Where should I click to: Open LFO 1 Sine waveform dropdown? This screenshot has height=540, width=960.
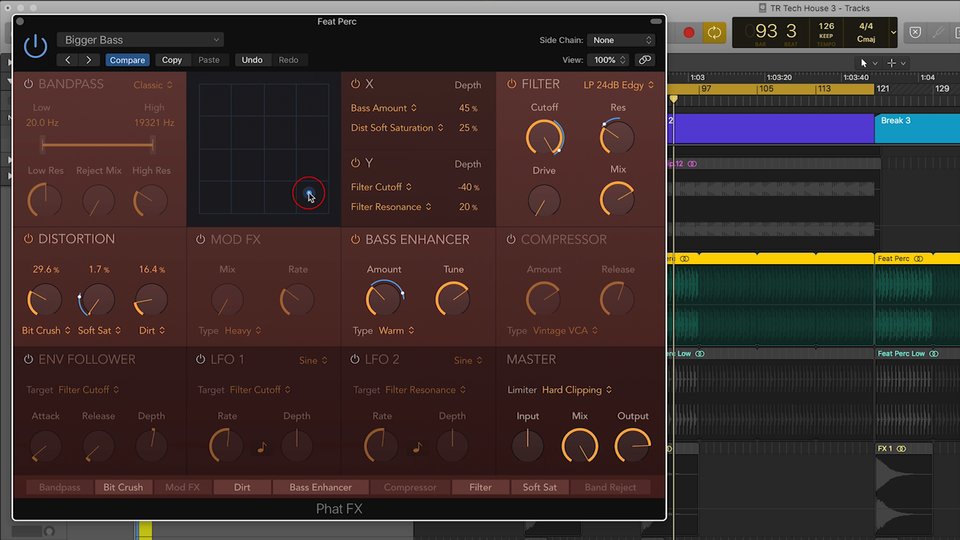point(313,361)
